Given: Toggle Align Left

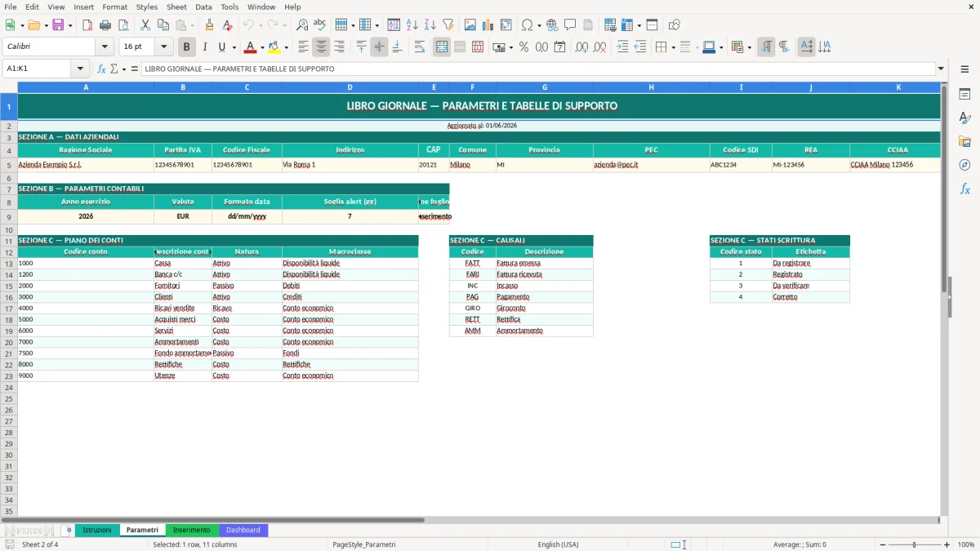Looking at the screenshot, I should 304,47.
